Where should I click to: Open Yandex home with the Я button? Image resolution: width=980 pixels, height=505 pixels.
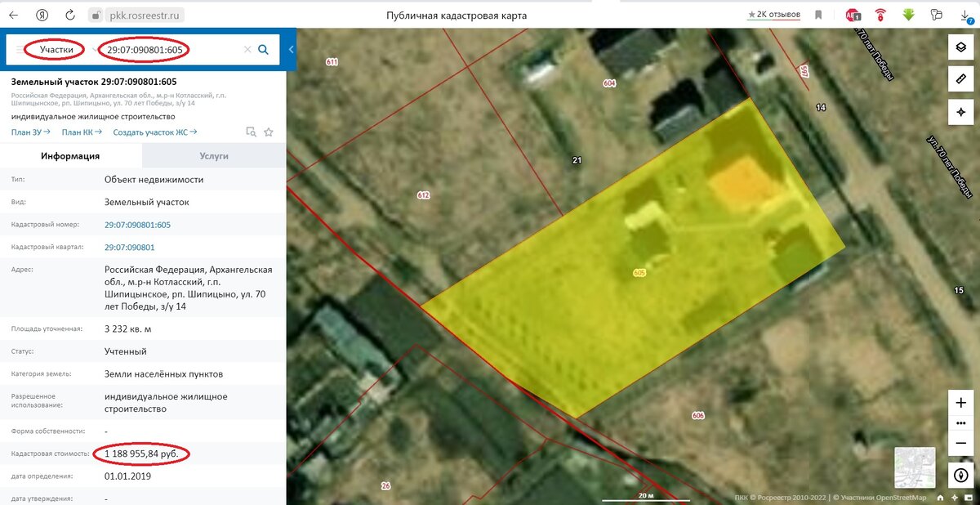click(42, 15)
